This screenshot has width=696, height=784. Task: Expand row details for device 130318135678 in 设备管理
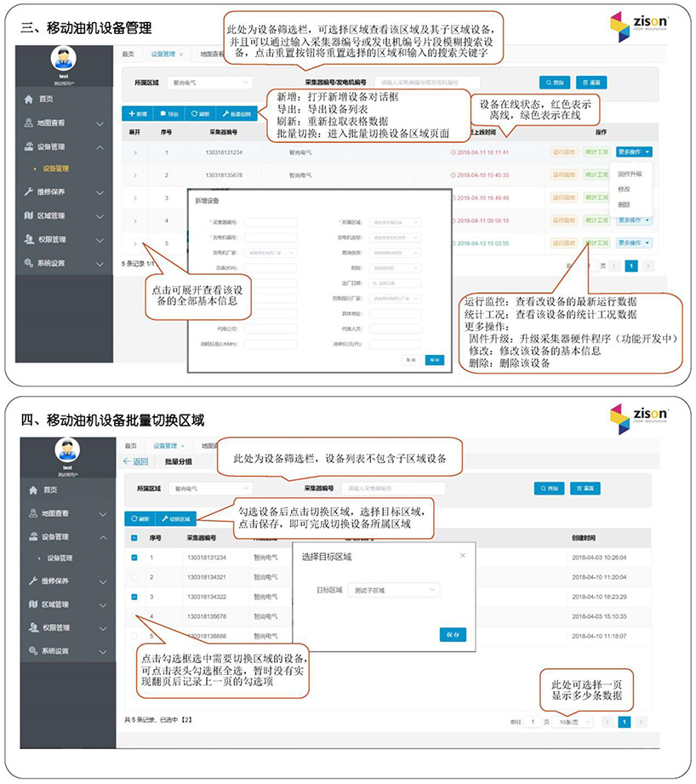[134, 175]
